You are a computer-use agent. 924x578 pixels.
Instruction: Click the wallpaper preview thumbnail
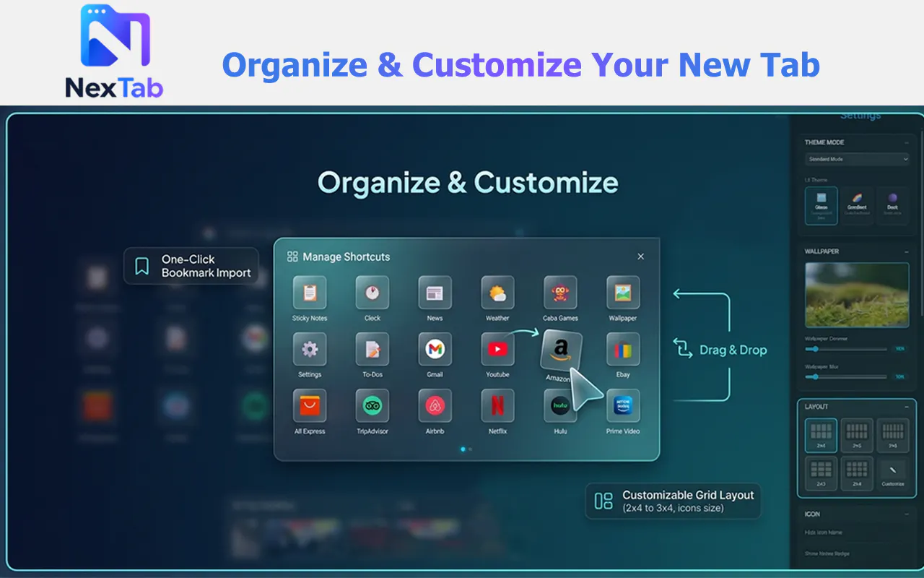coord(857,295)
